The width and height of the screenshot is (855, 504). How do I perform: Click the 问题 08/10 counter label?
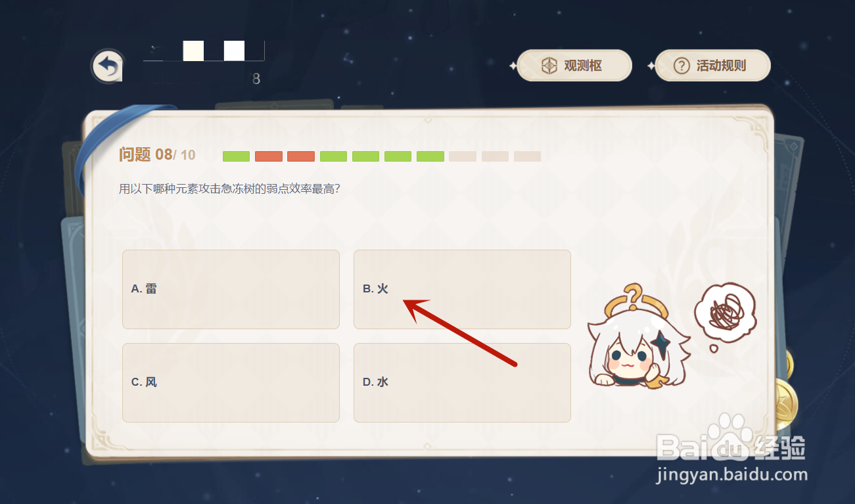[x=157, y=155]
